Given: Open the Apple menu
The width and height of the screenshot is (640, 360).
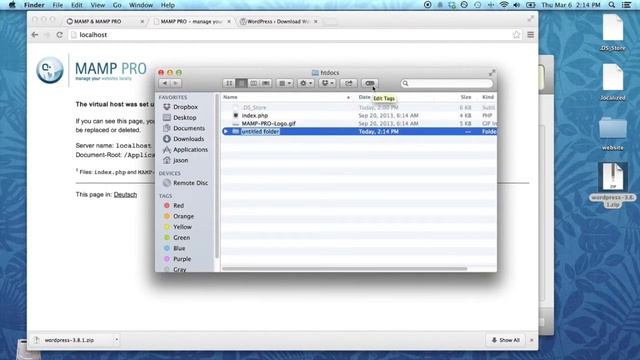Looking at the screenshot, I should pos(12,5).
